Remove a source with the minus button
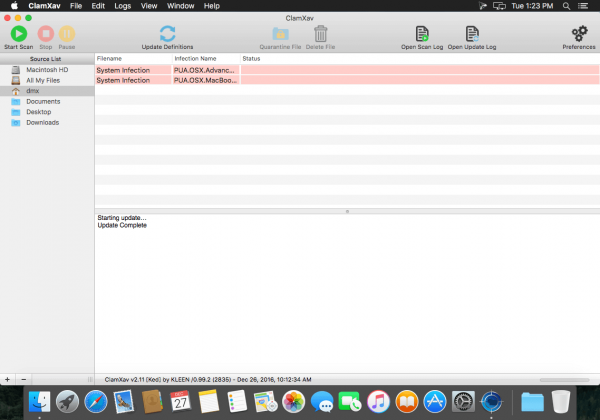The image size is (600, 420). click(x=24, y=379)
